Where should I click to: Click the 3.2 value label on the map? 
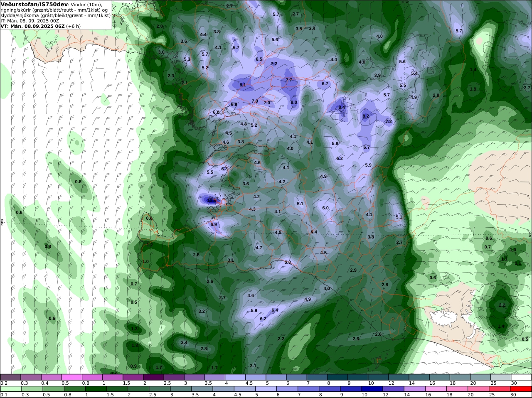(202, 311)
